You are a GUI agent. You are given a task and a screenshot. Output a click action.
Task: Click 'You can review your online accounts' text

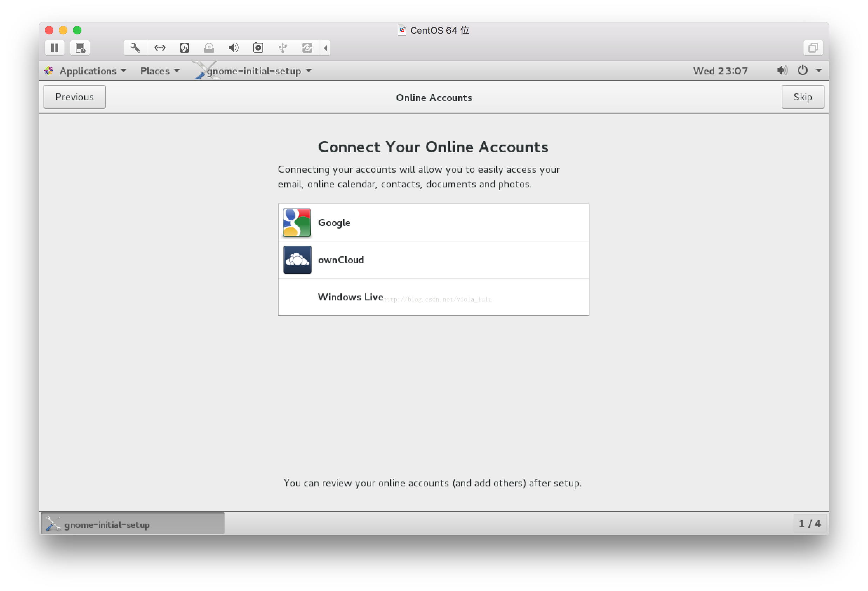[x=433, y=483]
